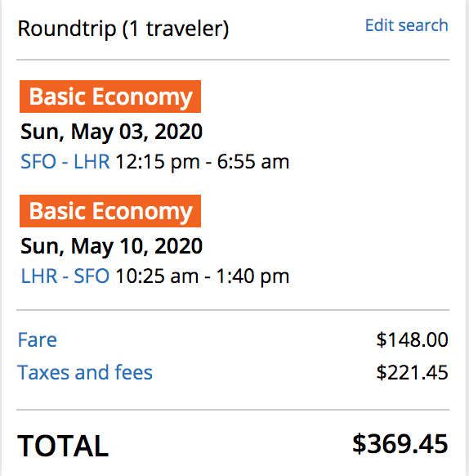469x476 pixels.
Task: Click the Roundtrip (1 traveler) heading
Action: click(123, 29)
